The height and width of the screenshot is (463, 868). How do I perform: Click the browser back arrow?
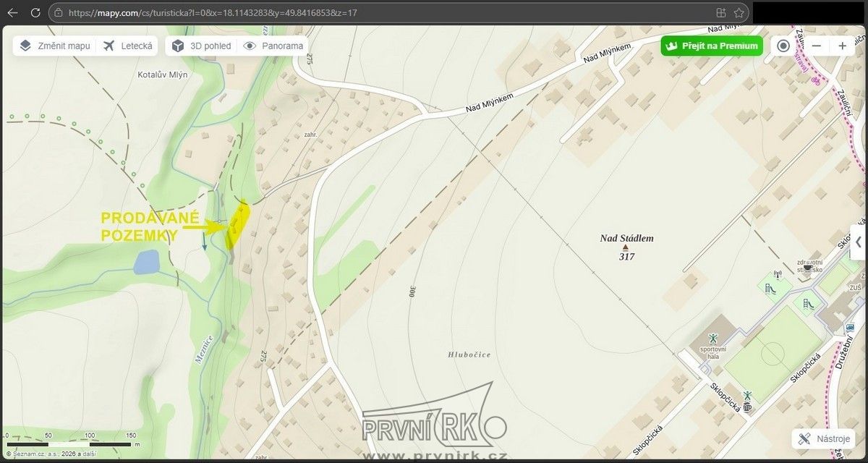point(12,12)
